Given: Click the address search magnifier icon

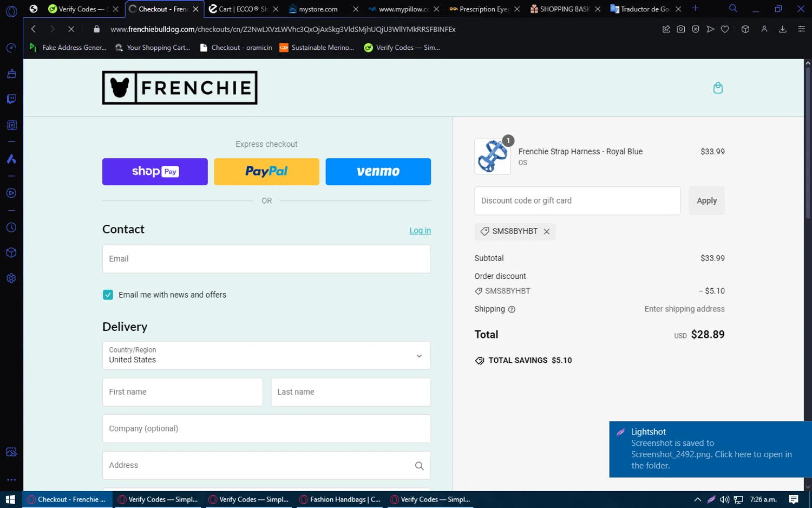Looking at the screenshot, I should [419, 466].
